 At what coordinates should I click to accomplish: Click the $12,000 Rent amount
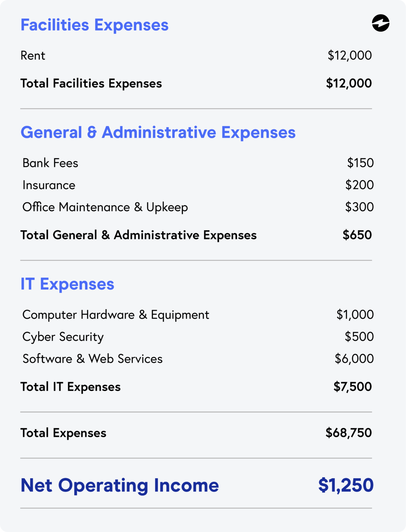click(x=349, y=55)
